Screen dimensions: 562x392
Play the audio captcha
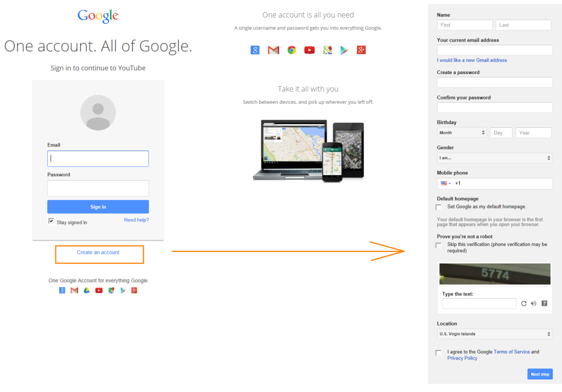pyautogui.click(x=533, y=303)
